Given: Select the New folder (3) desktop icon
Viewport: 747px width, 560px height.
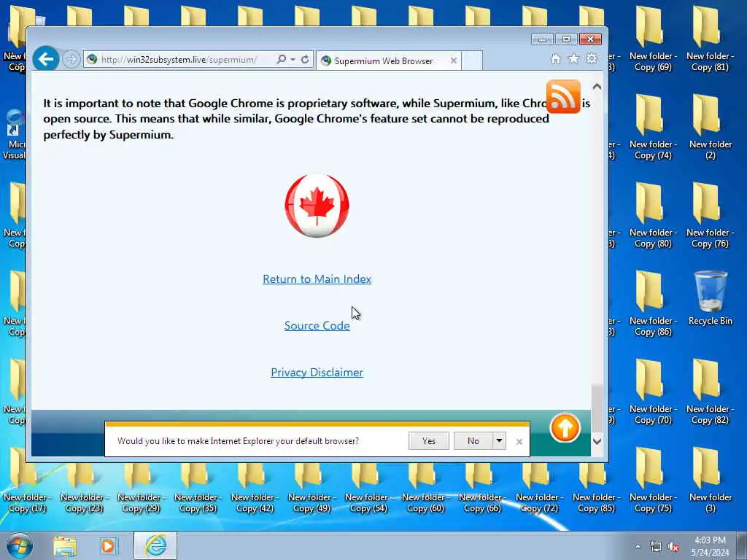Looking at the screenshot, I should click(x=710, y=481).
